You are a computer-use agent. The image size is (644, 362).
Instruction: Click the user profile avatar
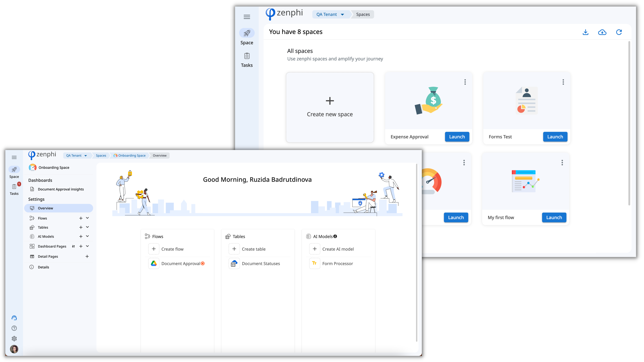(14, 349)
